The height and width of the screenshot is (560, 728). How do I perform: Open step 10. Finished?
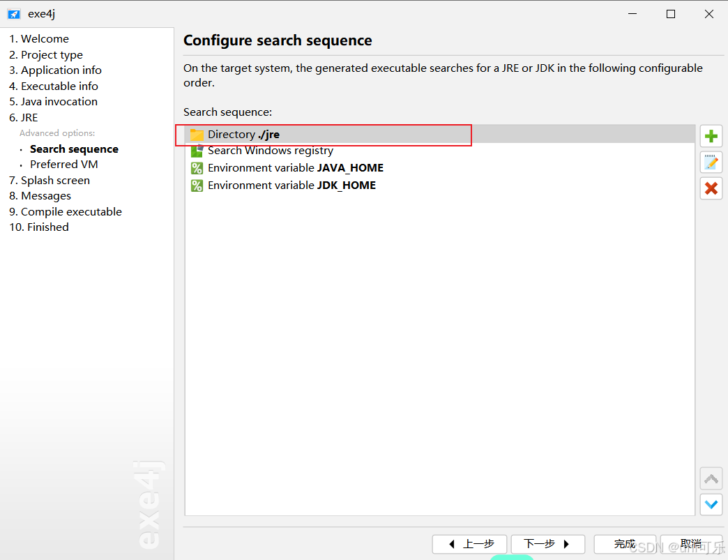[39, 227]
